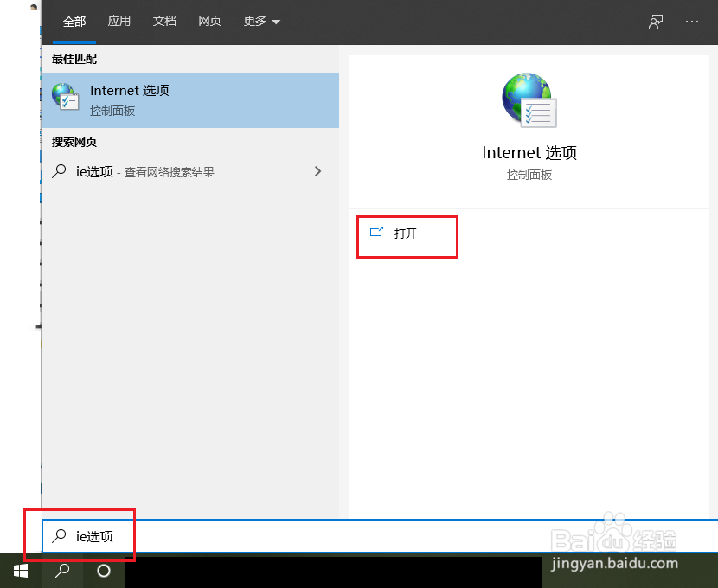Switch to the 文档 search tab
Screen dimensions: 718x588
point(164,21)
